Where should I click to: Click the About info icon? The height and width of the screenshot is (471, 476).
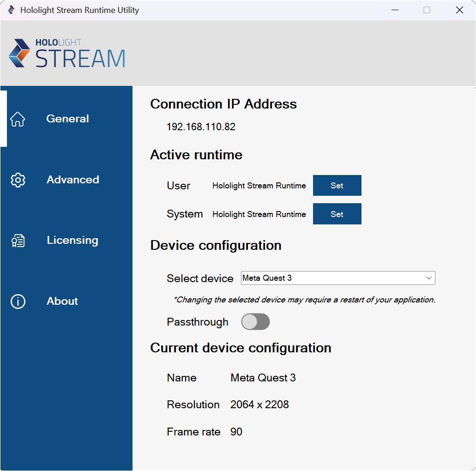tap(18, 302)
